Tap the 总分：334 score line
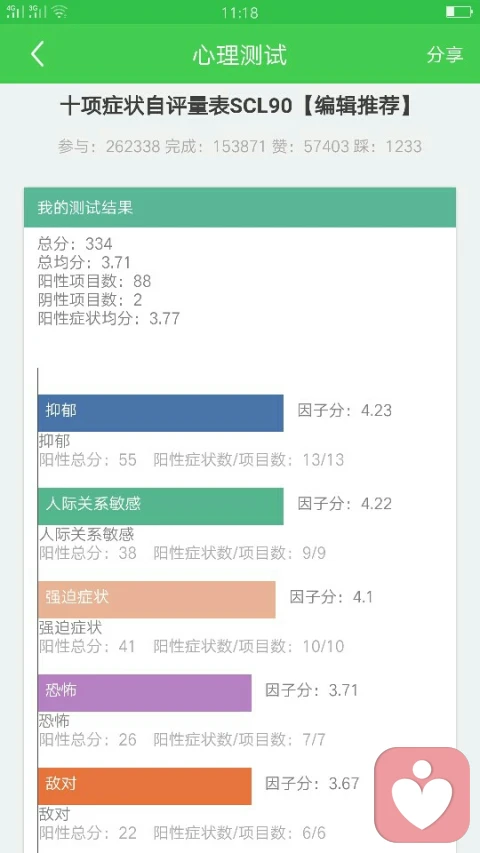Viewport: 480px width, 853px height. [x=75, y=244]
